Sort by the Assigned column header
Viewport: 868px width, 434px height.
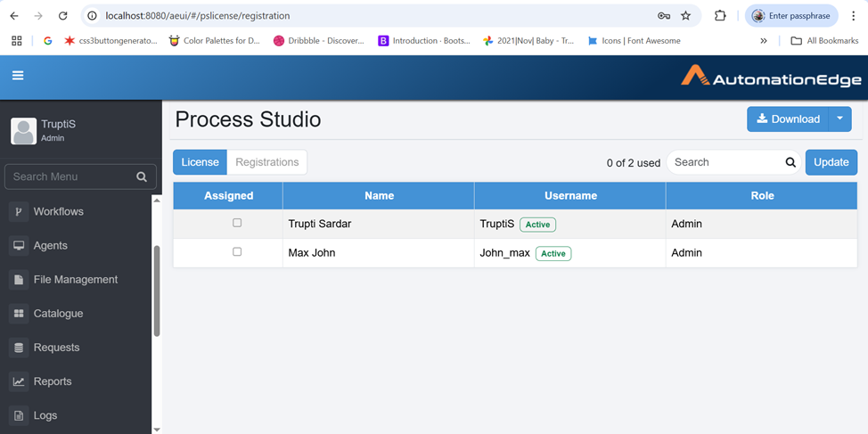coord(228,195)
